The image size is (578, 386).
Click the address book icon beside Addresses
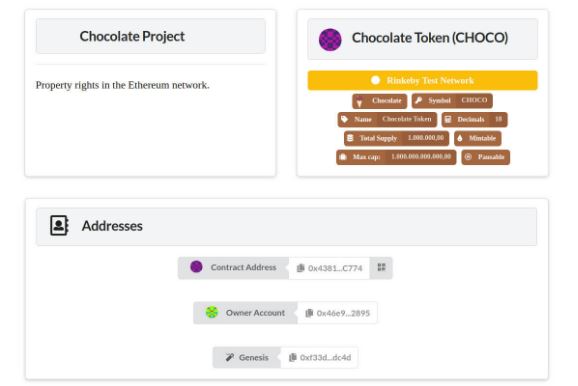(x=59, y=225)
